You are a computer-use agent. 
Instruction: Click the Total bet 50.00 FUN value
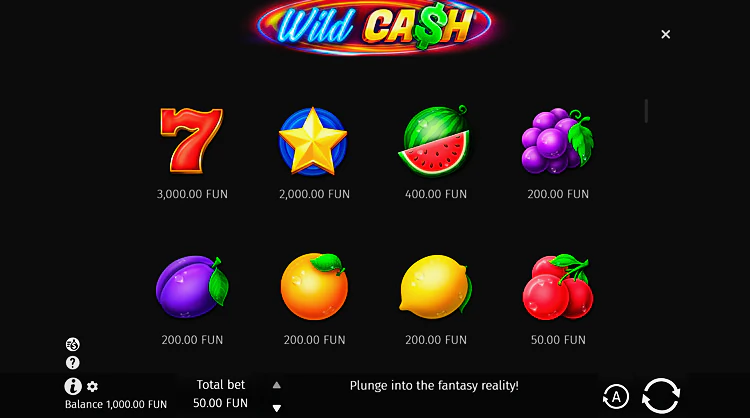coord(221,403)
